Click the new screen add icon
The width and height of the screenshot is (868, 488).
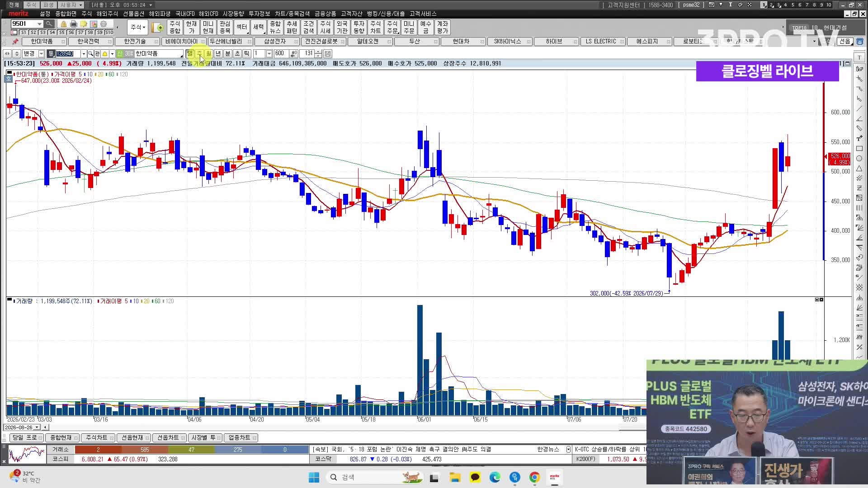pyautogui.click(x=157, y=28)
